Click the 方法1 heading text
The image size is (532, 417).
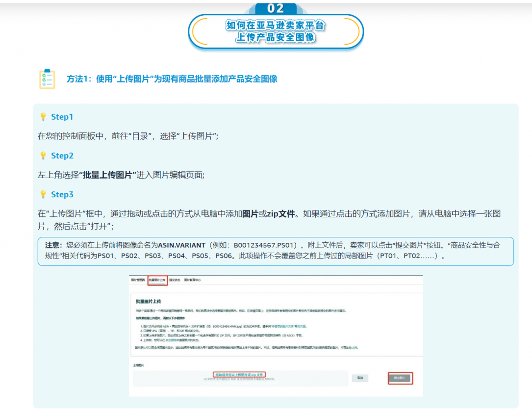pyautogui.click(x=172, y=79)
